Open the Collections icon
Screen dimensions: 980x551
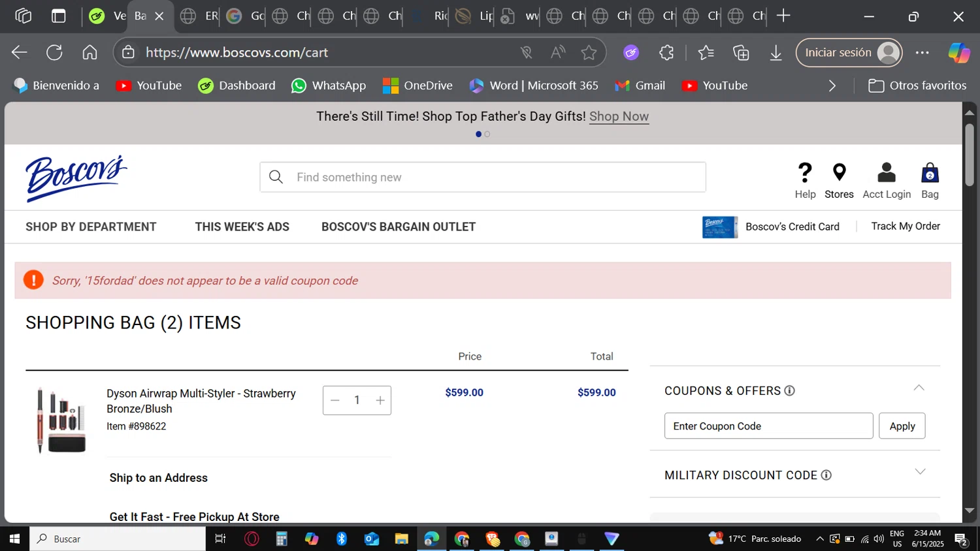pyautogui.click(x=741, y=53)
